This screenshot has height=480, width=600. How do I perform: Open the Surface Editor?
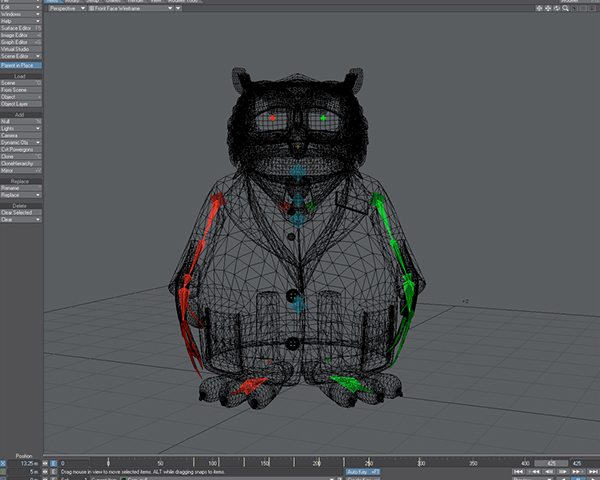pyautogui.click(x=21, y=28)
